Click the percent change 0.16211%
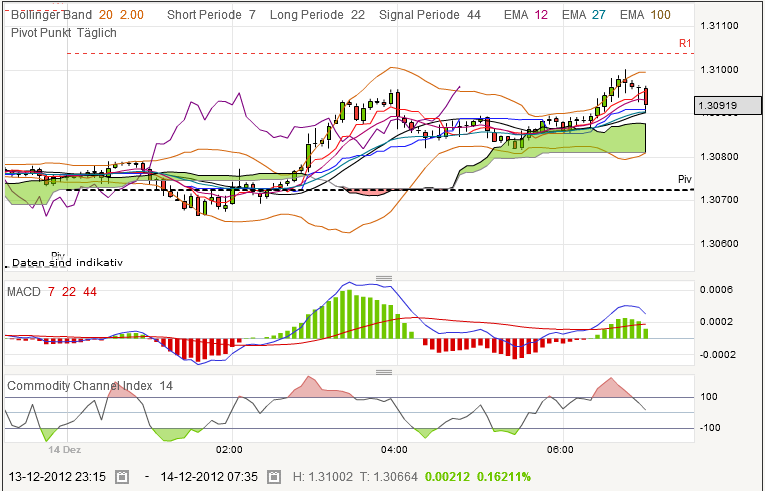This screenshot has width=765, height=491. pyautogui.click(x=504, y=476)
